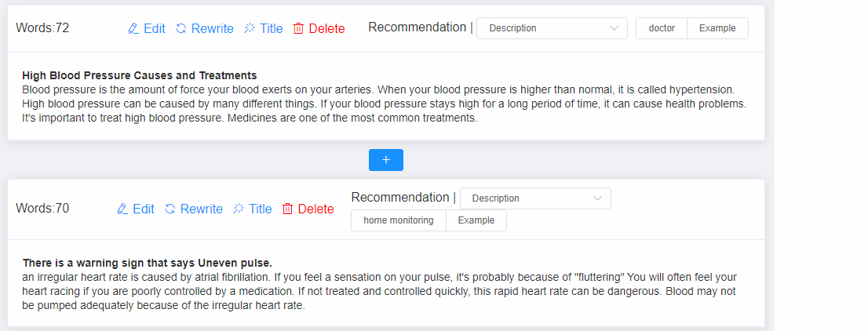Click the Uneven pulse paragraph text
This screenshot has width=868, height=331.
pos(380,291)
